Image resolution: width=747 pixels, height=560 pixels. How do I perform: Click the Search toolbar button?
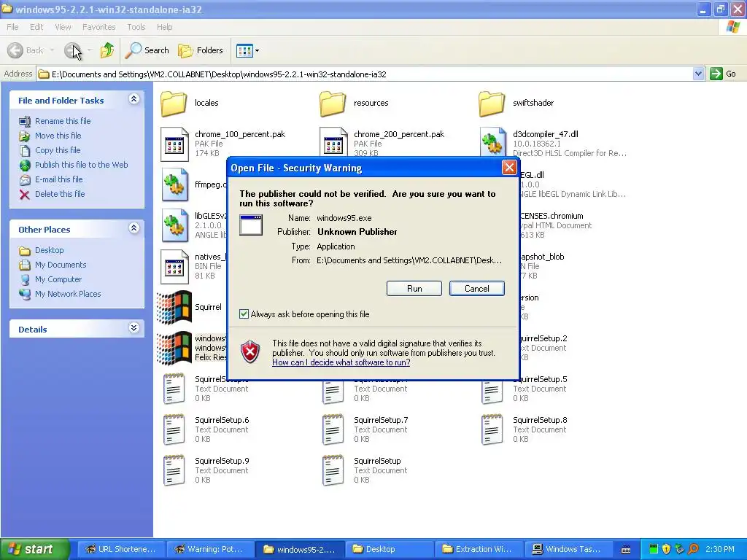click(x=147, y=50)
